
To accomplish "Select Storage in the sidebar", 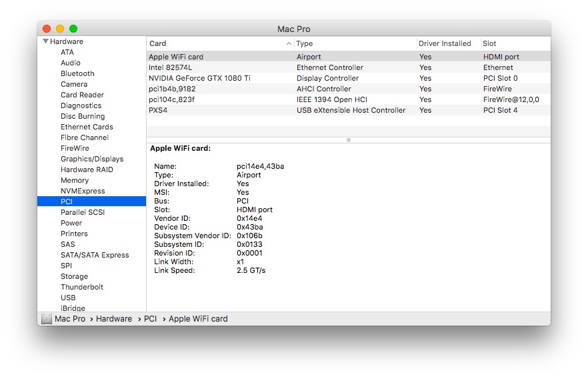I will 74,276.
